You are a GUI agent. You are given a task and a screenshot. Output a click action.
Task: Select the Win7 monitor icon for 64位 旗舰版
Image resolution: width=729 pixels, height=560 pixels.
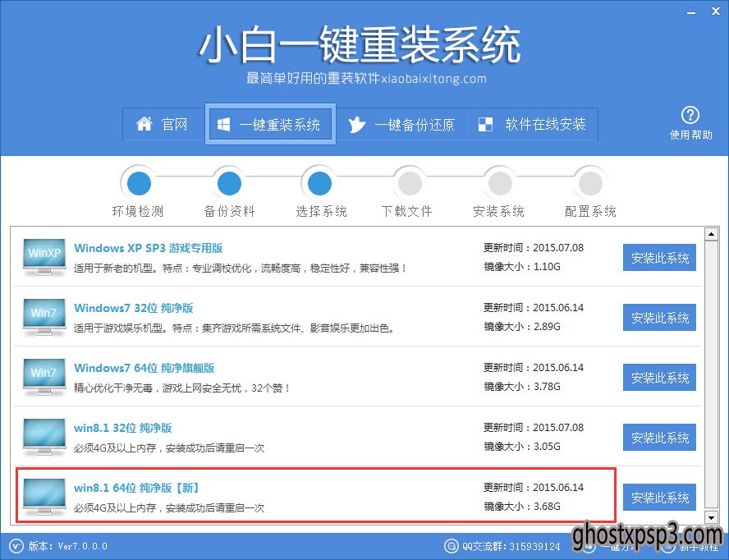coord(44,377)
